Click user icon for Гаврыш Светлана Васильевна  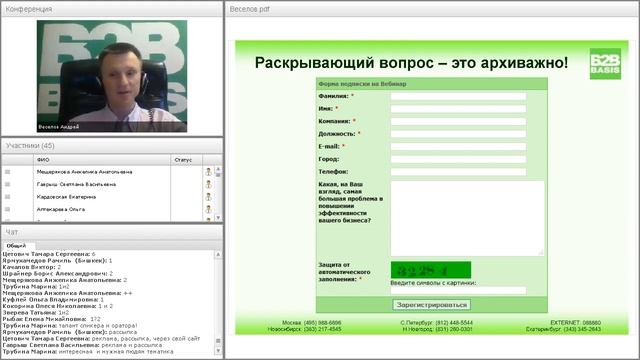pyautogui.click(x=208, y=184)
